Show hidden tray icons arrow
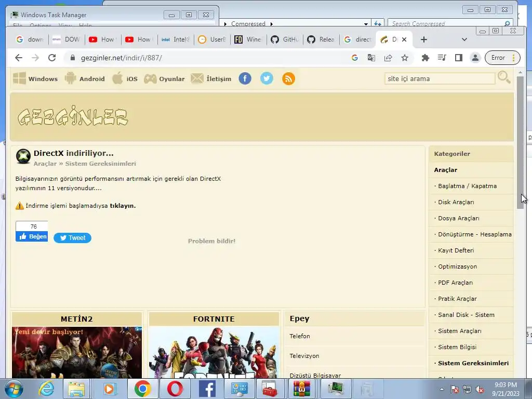Image resolution: width=532 pixels, height=399 pixels. point(442,389)
